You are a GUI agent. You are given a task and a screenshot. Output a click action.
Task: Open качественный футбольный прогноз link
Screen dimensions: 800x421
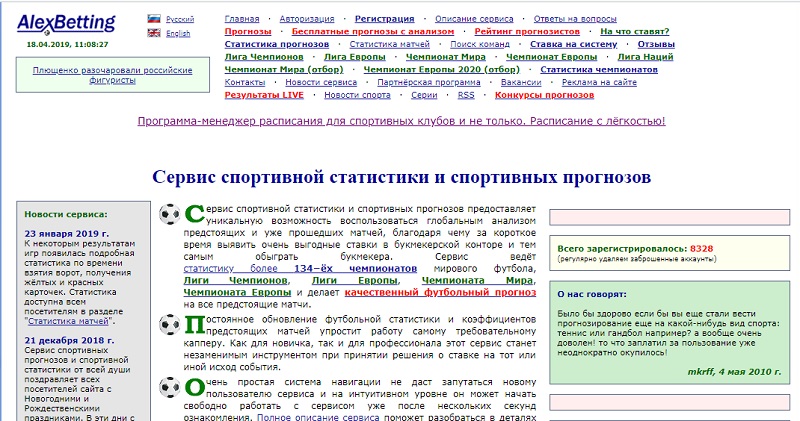(x=439, y=293)
